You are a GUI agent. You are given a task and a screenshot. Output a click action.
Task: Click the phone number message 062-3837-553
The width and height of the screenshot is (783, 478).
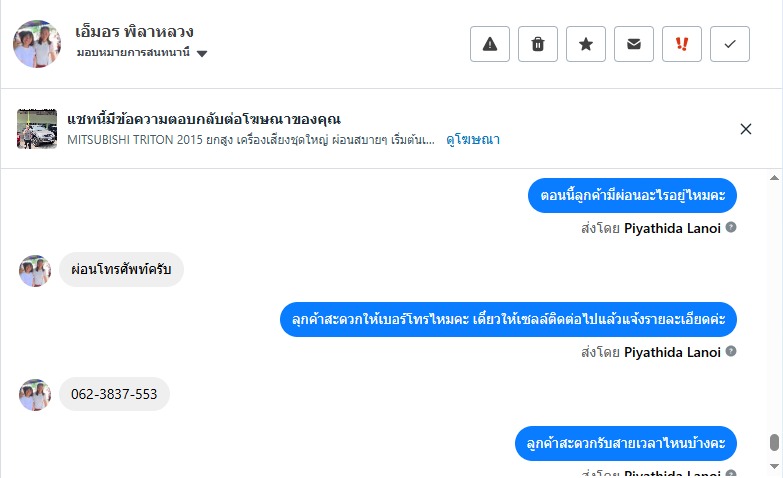pyautogui.click(x=114, y=394)
